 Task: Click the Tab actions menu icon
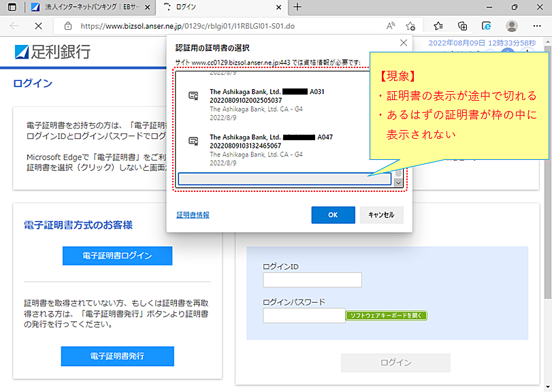(x=12, y=7)
